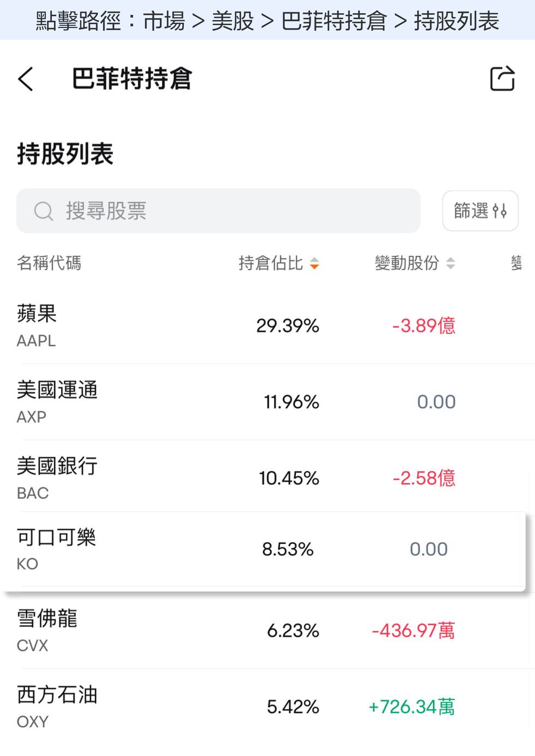View 西方石油 OXY stock details

tap(57, 707)
